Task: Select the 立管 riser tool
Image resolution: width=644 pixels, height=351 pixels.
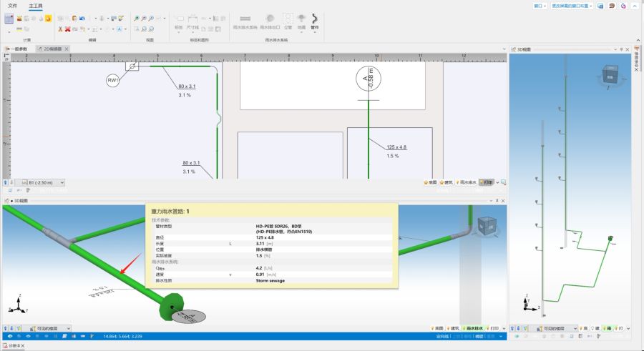Action: point(288,21)
